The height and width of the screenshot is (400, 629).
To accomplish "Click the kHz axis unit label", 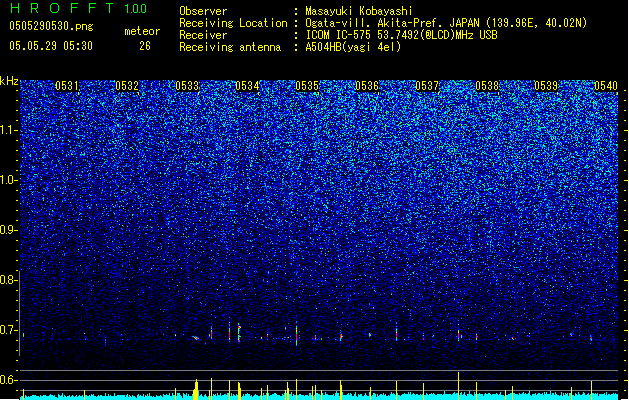I will [x=9, y=81].
